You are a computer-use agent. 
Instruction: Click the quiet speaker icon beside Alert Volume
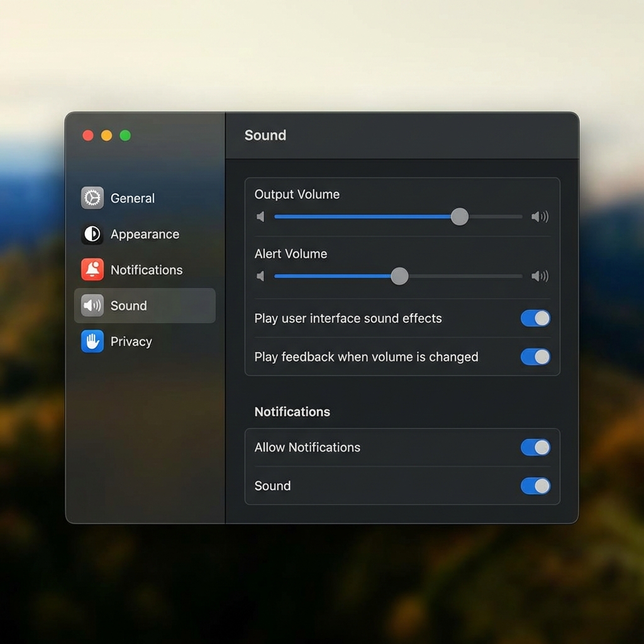260,275
